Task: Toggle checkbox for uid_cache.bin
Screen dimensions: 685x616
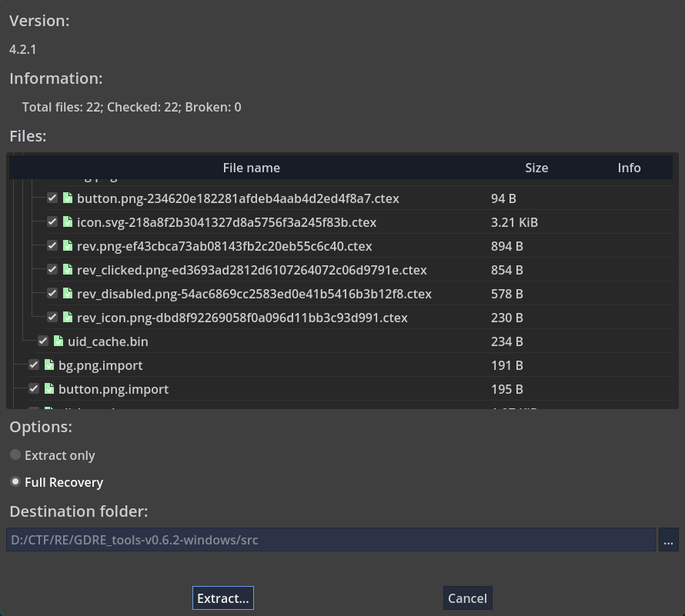Action: [x=43, y=341]
